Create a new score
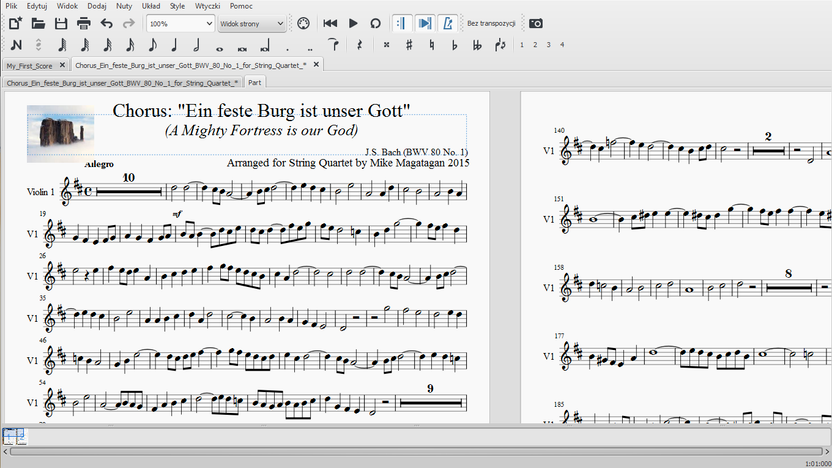The image size is (832, 468). pos(15,23)
